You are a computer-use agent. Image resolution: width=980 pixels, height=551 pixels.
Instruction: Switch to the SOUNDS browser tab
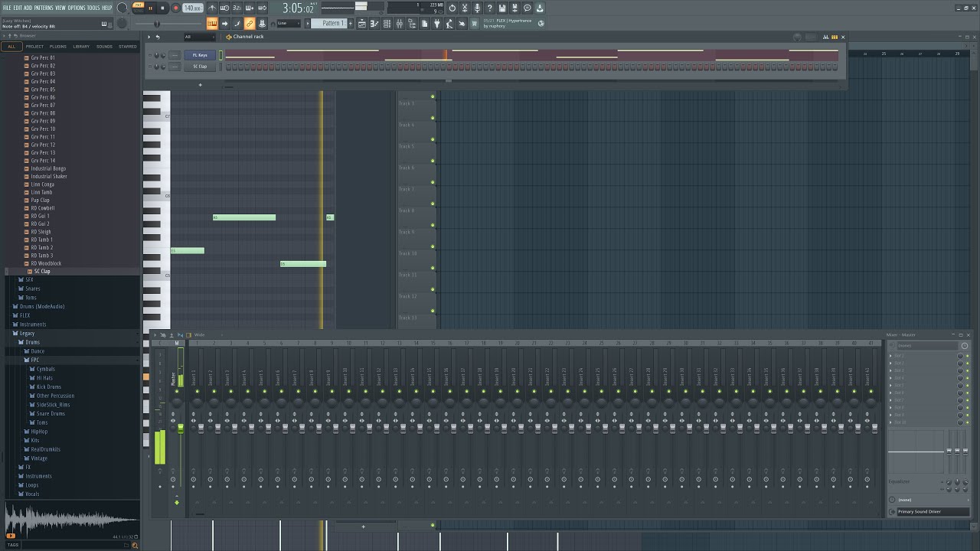coord(104,46)
